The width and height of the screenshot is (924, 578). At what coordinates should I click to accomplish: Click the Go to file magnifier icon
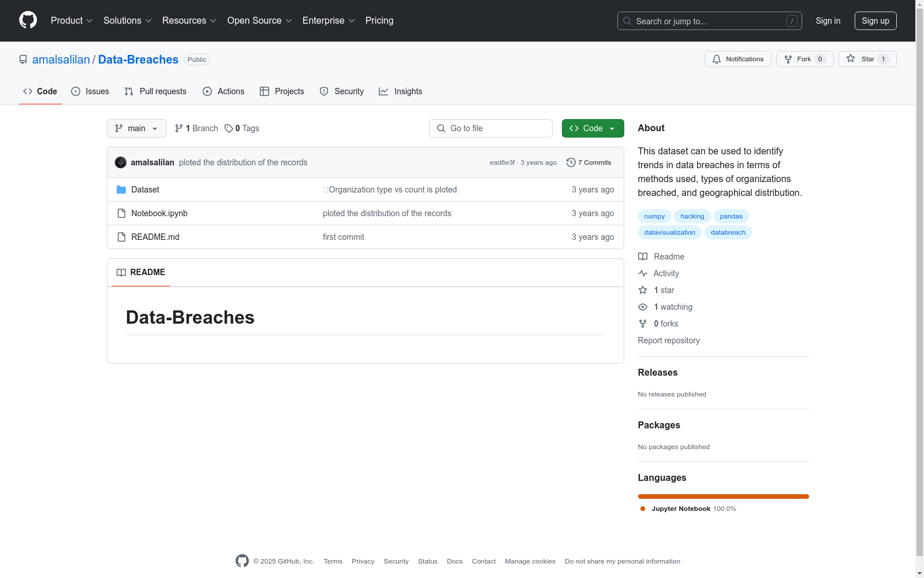441,128
